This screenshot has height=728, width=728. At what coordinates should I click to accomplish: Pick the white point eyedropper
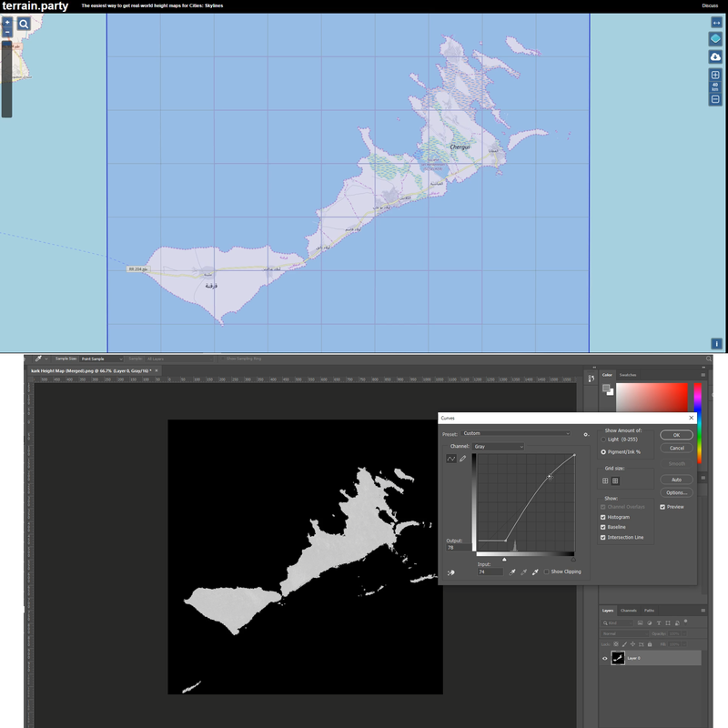tap(535, 571)
